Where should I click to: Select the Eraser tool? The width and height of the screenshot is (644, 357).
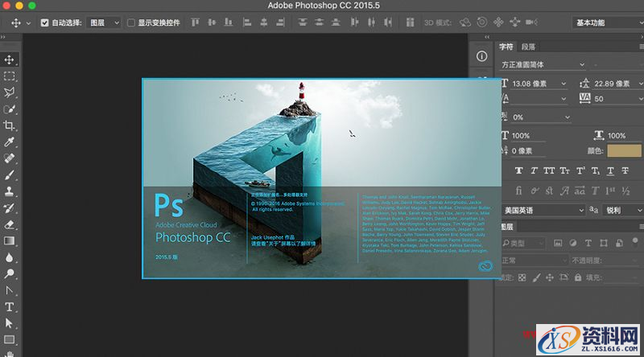[10, 224]
